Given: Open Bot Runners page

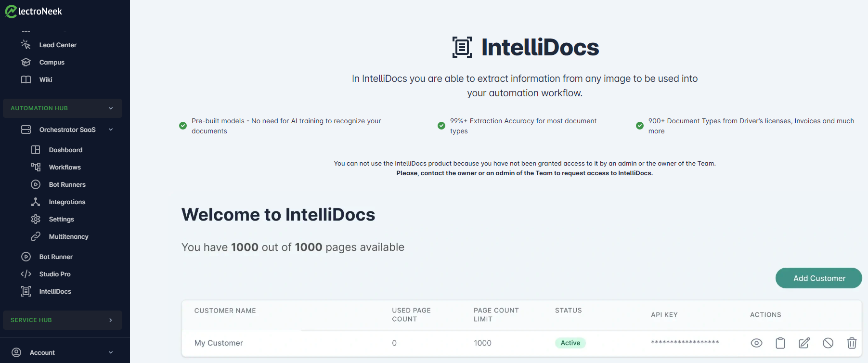Looking at the screenshot, I should 67,184.
